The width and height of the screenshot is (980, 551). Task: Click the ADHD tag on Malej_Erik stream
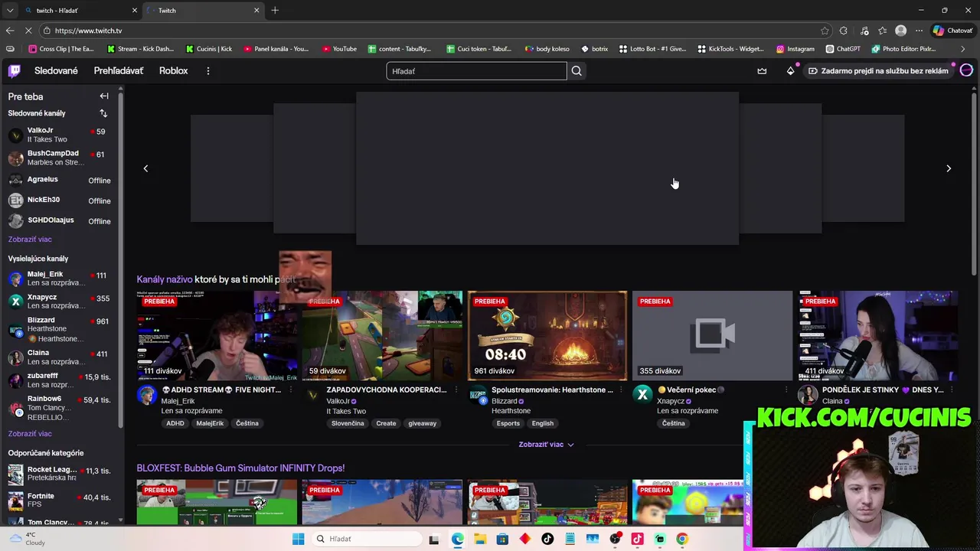click(x=175, y=423)
